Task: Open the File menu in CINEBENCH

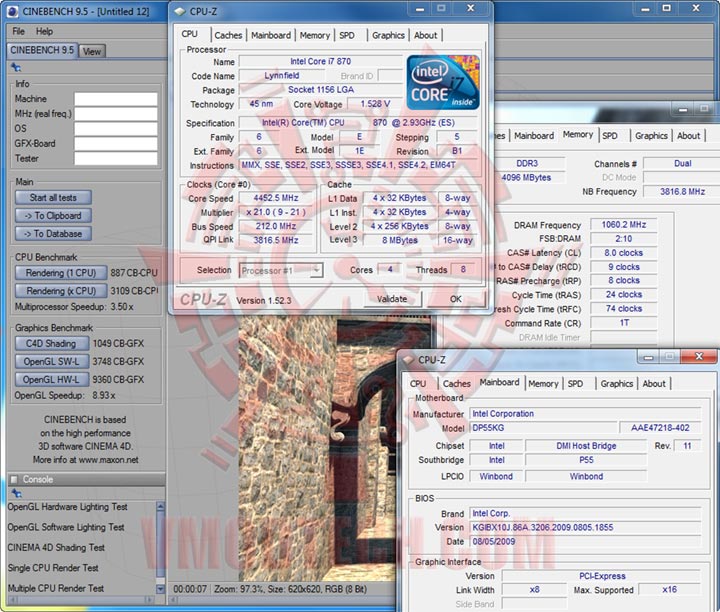Action: tap(18, 31)
